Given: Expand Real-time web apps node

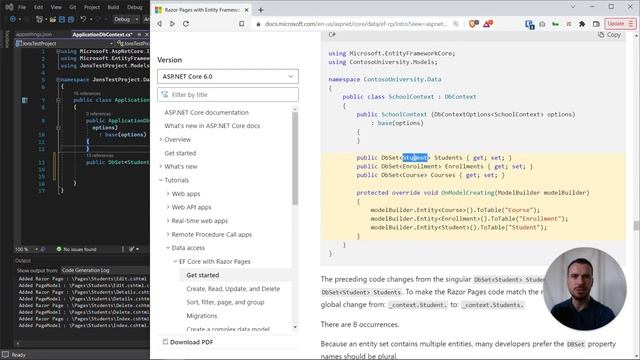Looking at the screenshot, I should pos(168,221).
